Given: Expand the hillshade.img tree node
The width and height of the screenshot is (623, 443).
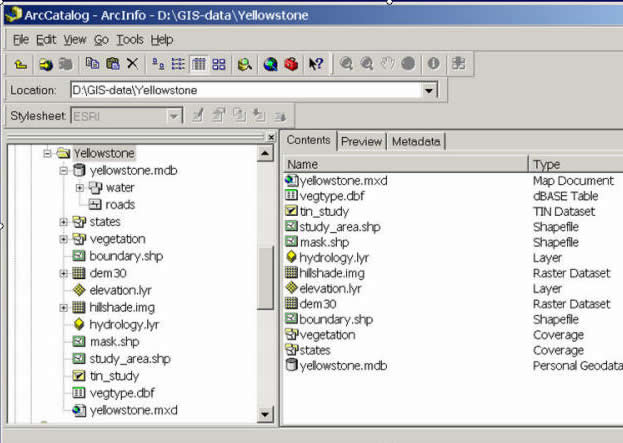Looking at the screenshot, I should [x=63, y=308].
